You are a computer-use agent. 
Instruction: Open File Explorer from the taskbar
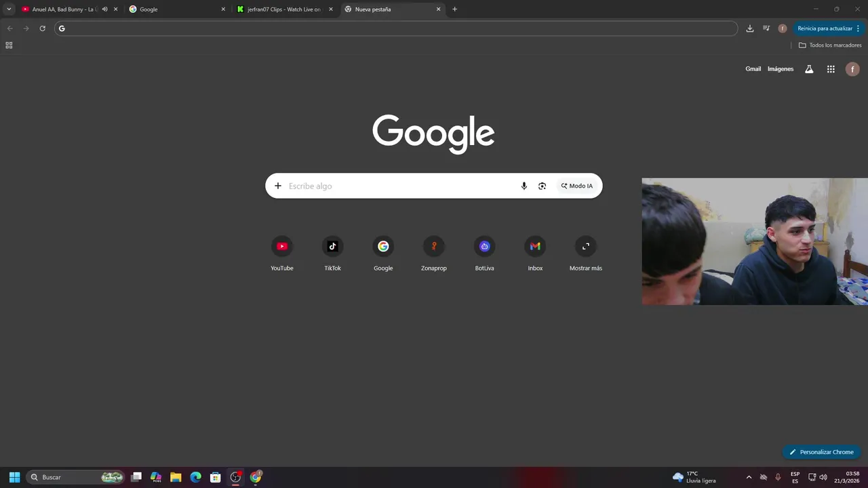point(176,477)
